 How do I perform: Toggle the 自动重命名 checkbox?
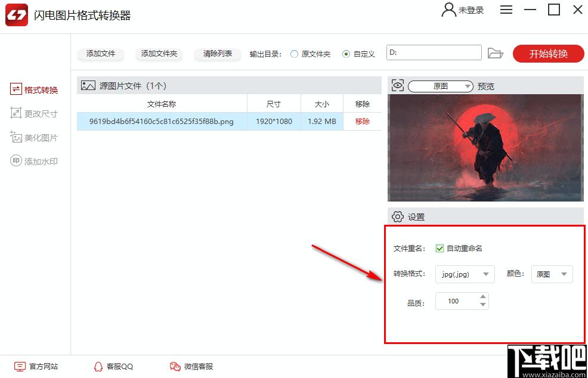point(440,248)
